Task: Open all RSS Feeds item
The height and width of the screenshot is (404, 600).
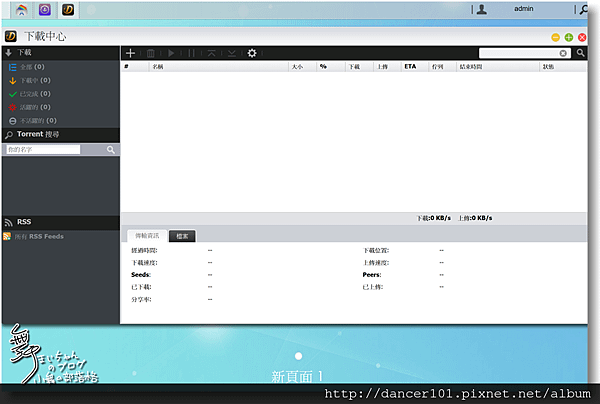Action: coord(34,236)
